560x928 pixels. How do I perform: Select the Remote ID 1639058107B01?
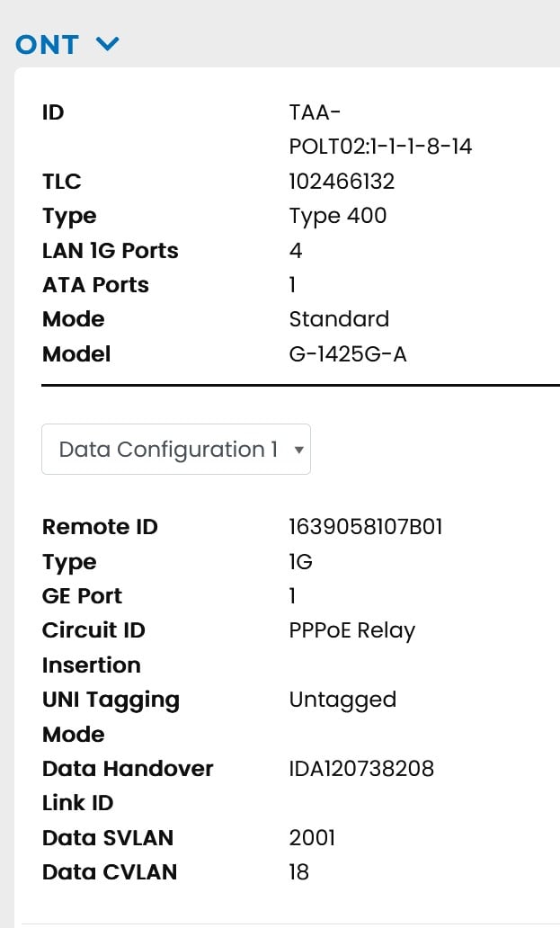(365, 527)
